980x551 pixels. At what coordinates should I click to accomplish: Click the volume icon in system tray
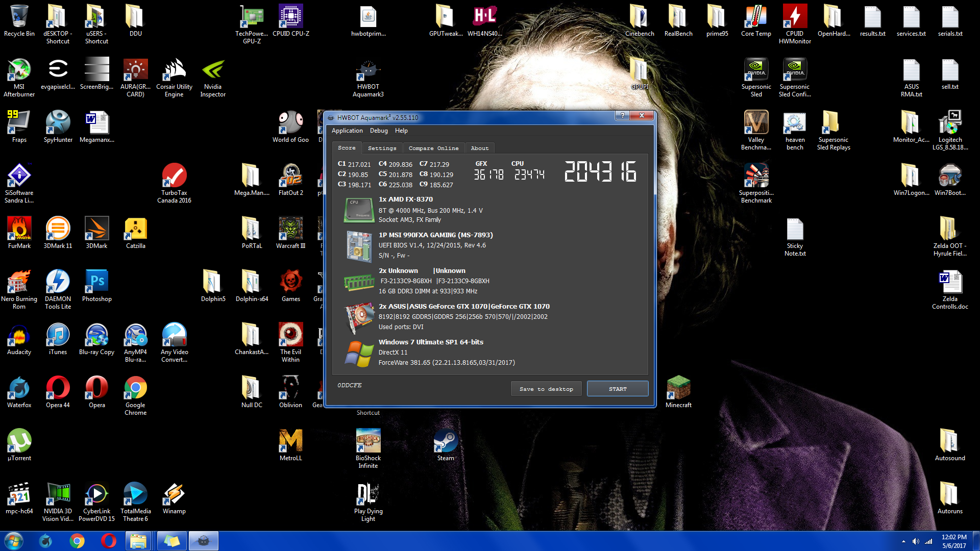click(916, 541)
